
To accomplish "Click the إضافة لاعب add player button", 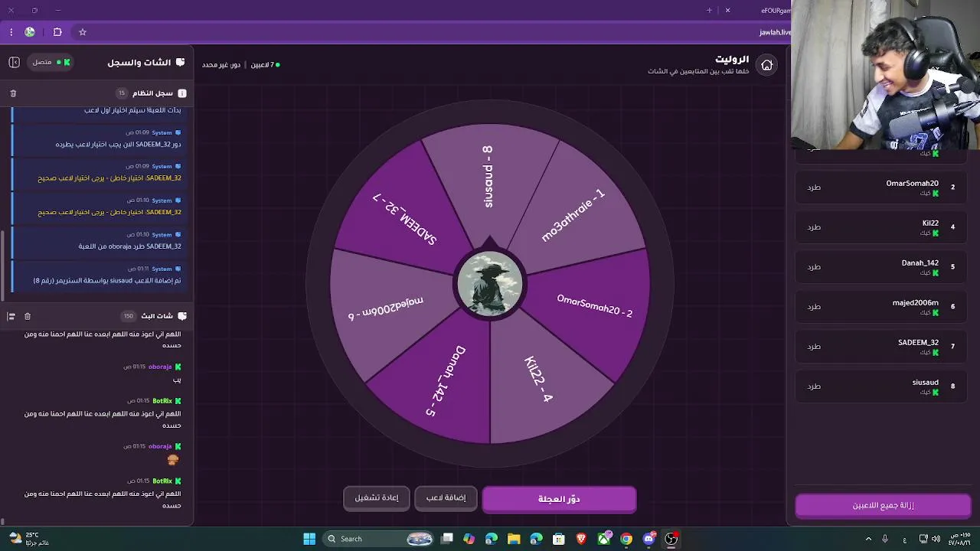I will [x=446, y=498].
